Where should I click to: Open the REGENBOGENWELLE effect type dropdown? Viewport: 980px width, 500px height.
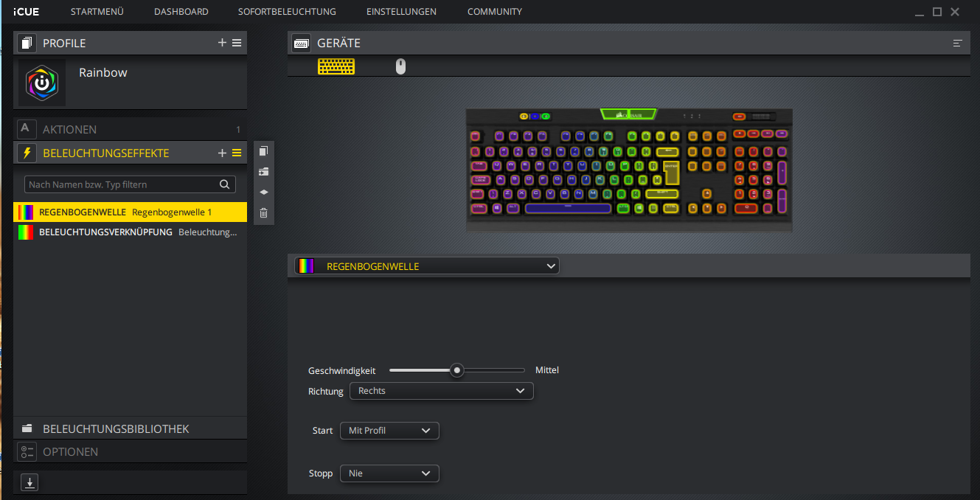(x=426, y=266)
